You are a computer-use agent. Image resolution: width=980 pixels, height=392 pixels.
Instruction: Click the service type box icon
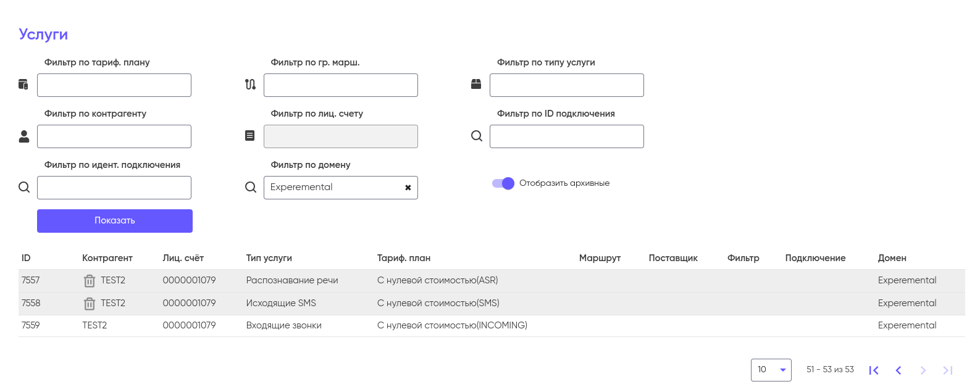coord(476,84)
